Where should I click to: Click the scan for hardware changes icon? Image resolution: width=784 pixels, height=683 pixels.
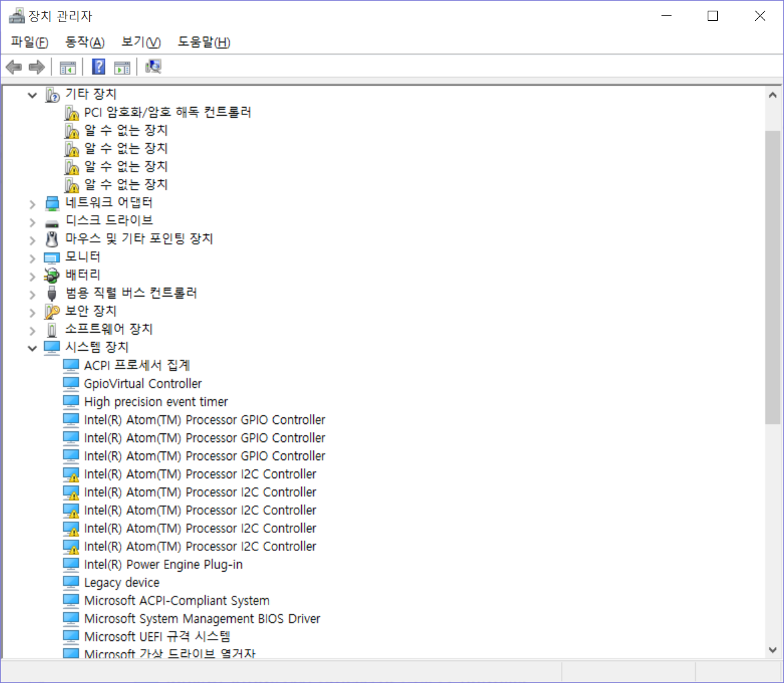click(153, 66)
